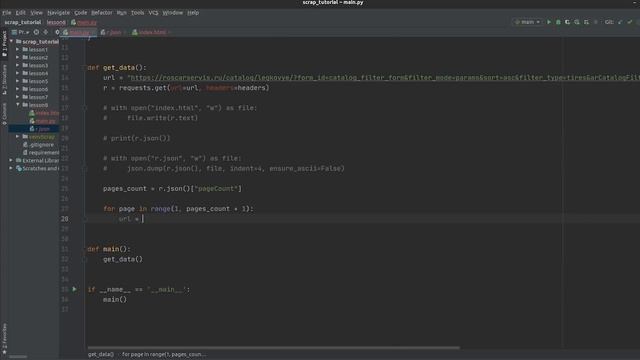Click the concurrency diagram icon in run toolbar

point(586,22)
